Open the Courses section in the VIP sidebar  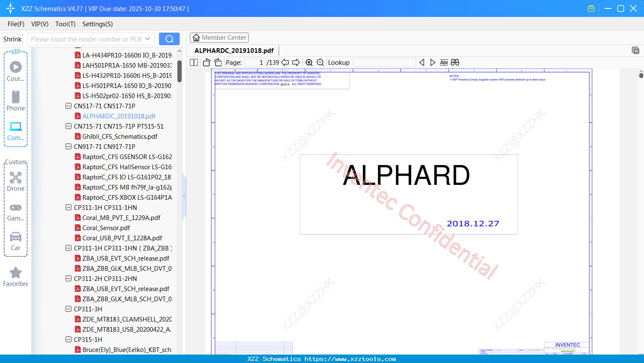(16, 71)
